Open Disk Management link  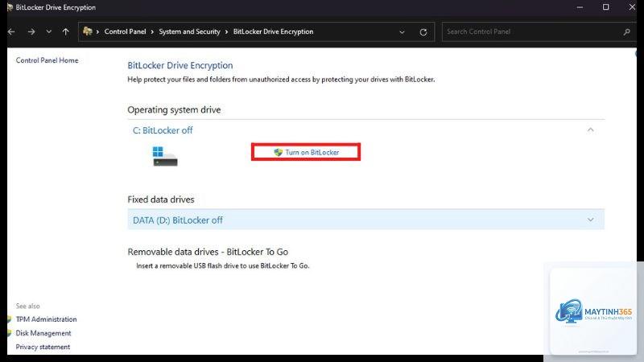point(43,333)
